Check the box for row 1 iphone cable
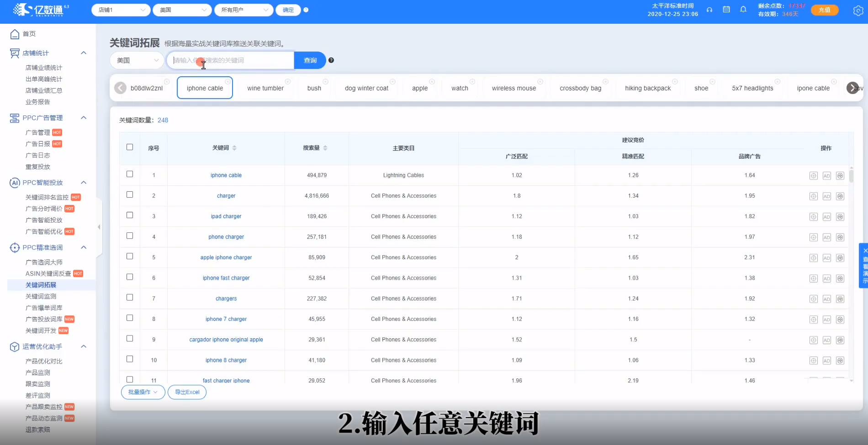 pyautogui.click(x=130, y=174)
